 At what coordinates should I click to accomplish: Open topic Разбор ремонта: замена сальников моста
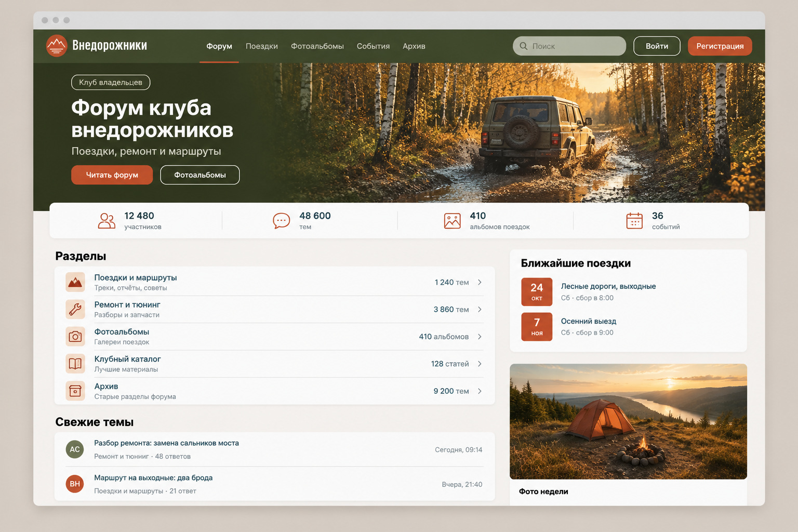click(x=166, y=443)
